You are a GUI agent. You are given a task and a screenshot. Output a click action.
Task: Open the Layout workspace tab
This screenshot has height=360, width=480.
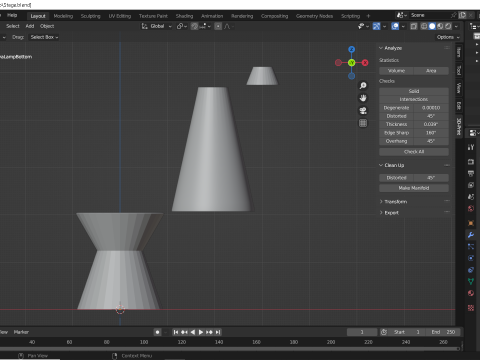[x=38, y=16]
